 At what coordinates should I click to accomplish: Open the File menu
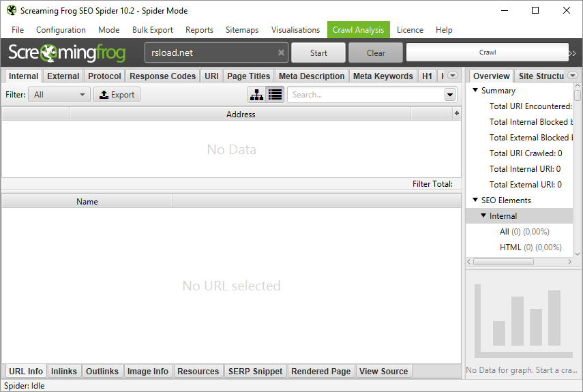pyautogui.click(x=18, y=30)
